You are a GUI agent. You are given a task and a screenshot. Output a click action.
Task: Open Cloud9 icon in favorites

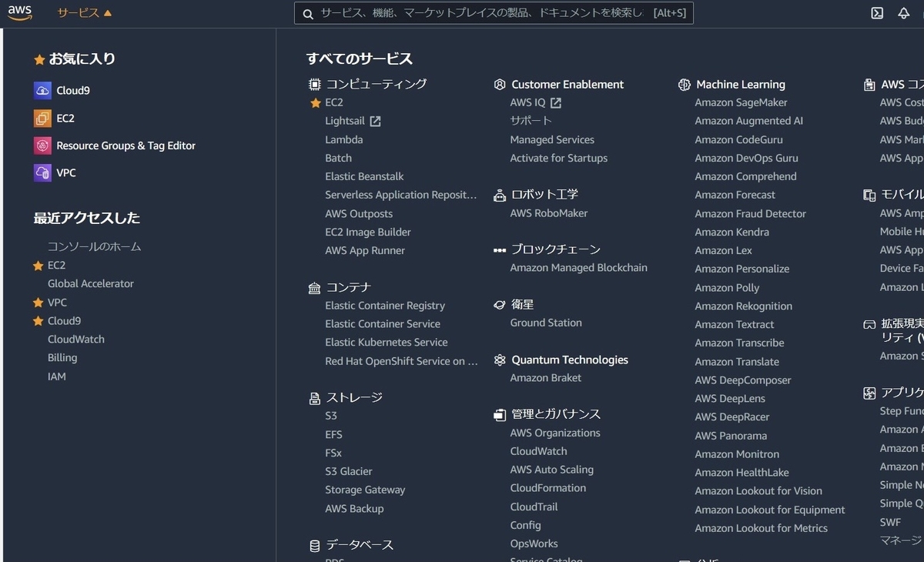tap(42, 90)
